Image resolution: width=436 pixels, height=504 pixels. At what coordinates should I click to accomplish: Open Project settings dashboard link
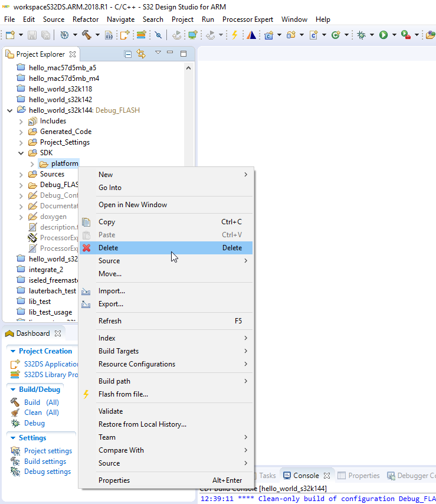48,451
